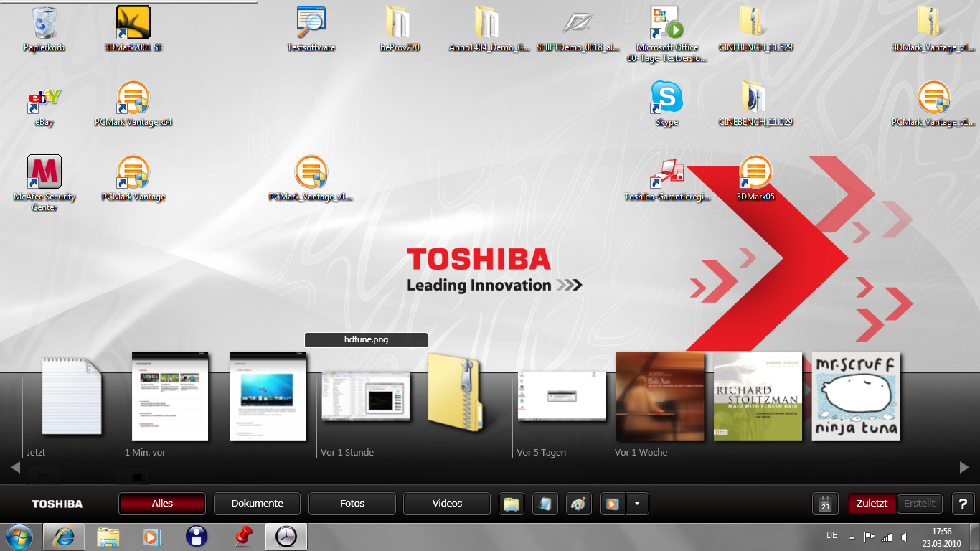The width and height of the screenshot is (980, 551).
Task: Open ReelTime help with the question mark
Action: (963, 504)
